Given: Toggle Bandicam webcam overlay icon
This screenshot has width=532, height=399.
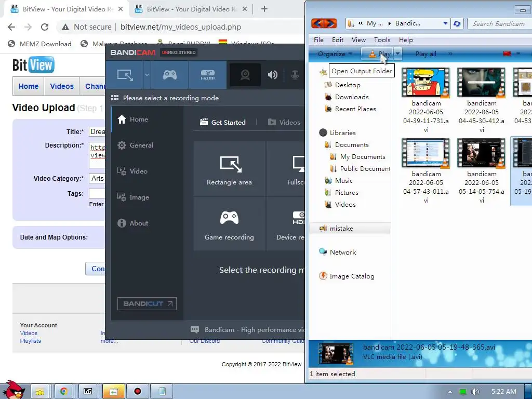Looking at the screenshot, I should click(x=245, y=75).
